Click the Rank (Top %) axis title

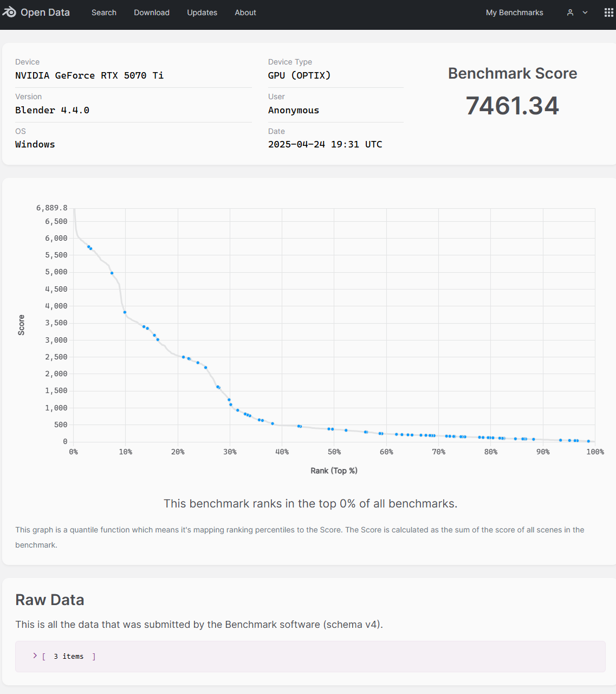tap(334, 471)
